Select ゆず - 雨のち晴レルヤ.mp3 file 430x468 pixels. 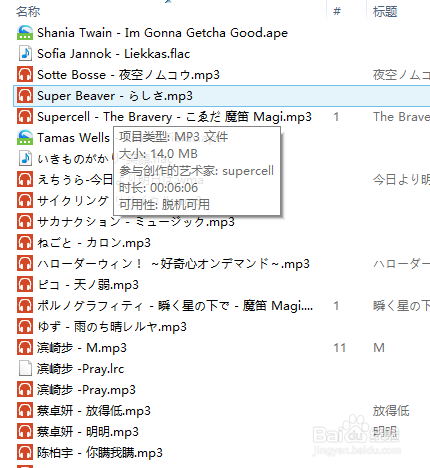point(112,327)
